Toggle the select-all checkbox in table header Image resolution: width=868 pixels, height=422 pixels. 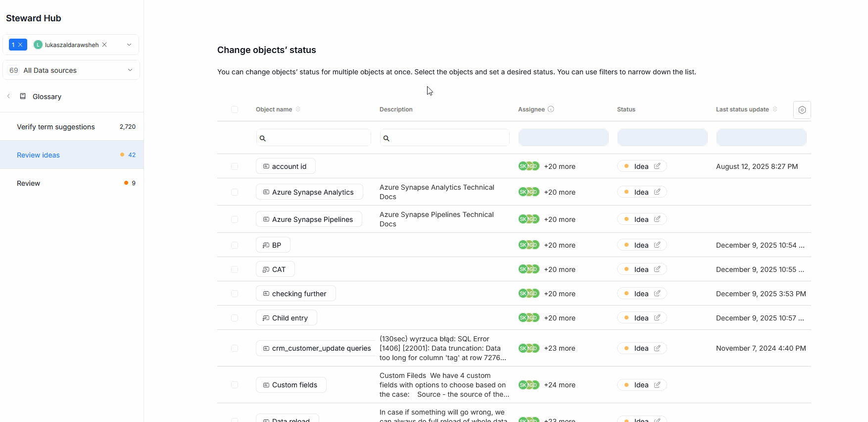pyautogui.click(x=235, y=109)
